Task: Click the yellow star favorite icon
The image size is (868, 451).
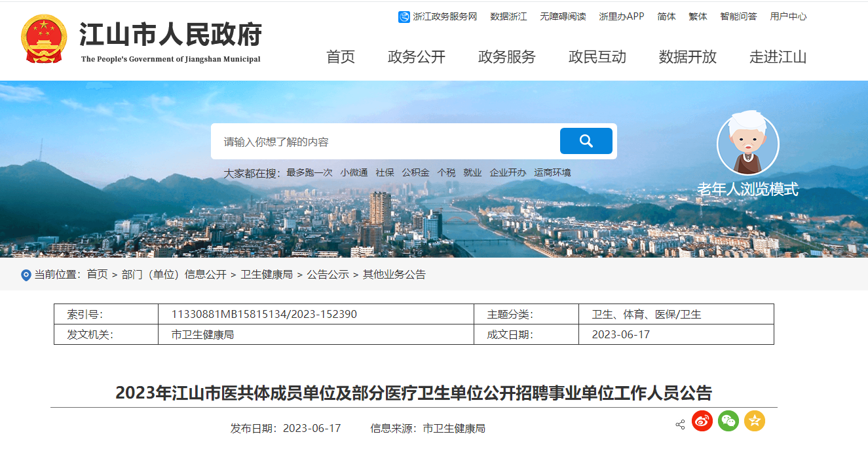Action: 754,421
